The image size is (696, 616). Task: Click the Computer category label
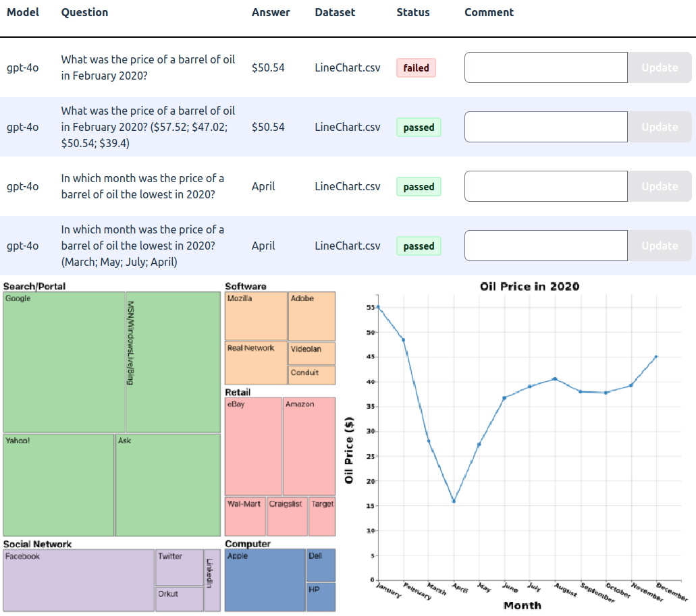pyautogui.click(x=248, y=544)
